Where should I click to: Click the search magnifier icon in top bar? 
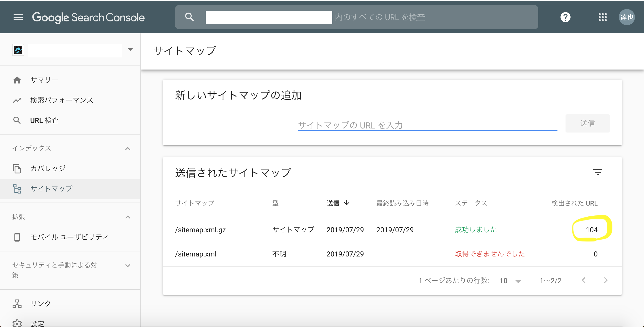click(x=189, y=17)
